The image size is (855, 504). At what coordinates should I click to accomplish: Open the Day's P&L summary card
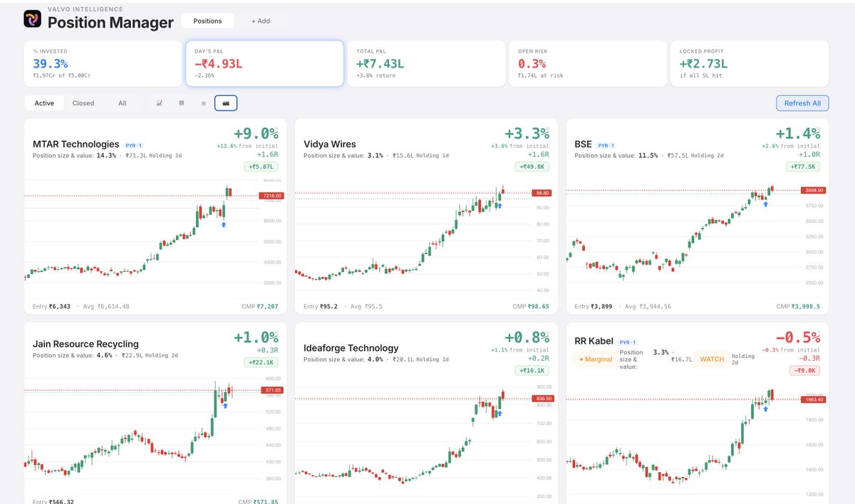(x=264, y=63)
